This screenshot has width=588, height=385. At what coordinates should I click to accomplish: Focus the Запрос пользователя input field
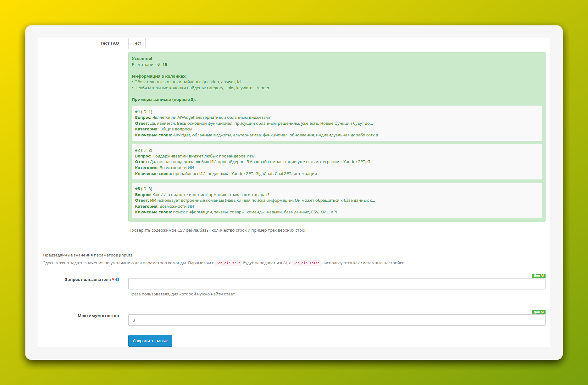[336, 284]
